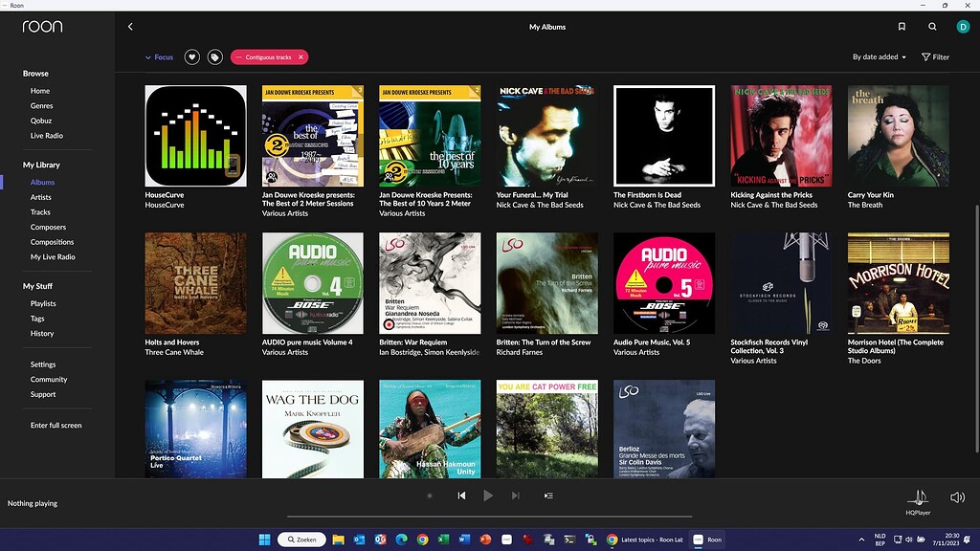
Task: Open Roon Settings
Action: click(42, 364)
